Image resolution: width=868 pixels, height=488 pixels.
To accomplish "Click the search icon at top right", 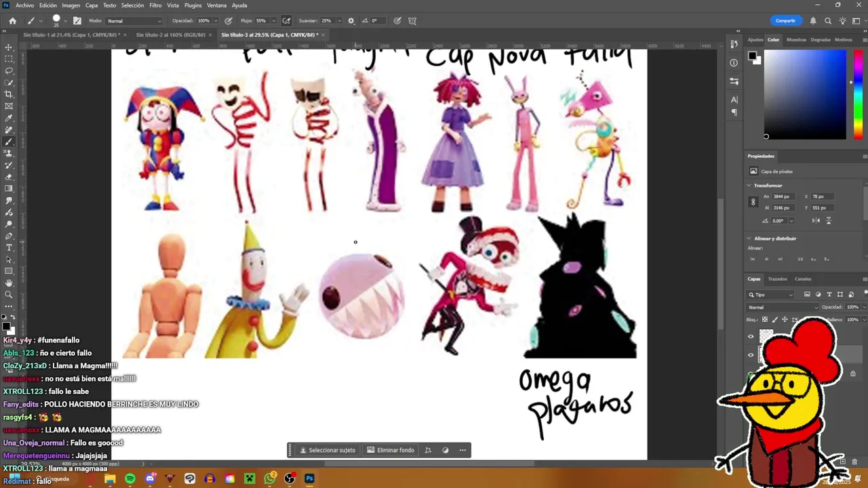I will [828, 21].
